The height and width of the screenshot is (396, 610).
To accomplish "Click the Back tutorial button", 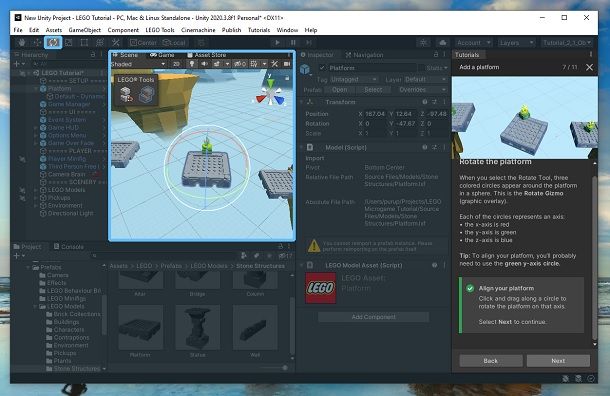I will (491, 361).
